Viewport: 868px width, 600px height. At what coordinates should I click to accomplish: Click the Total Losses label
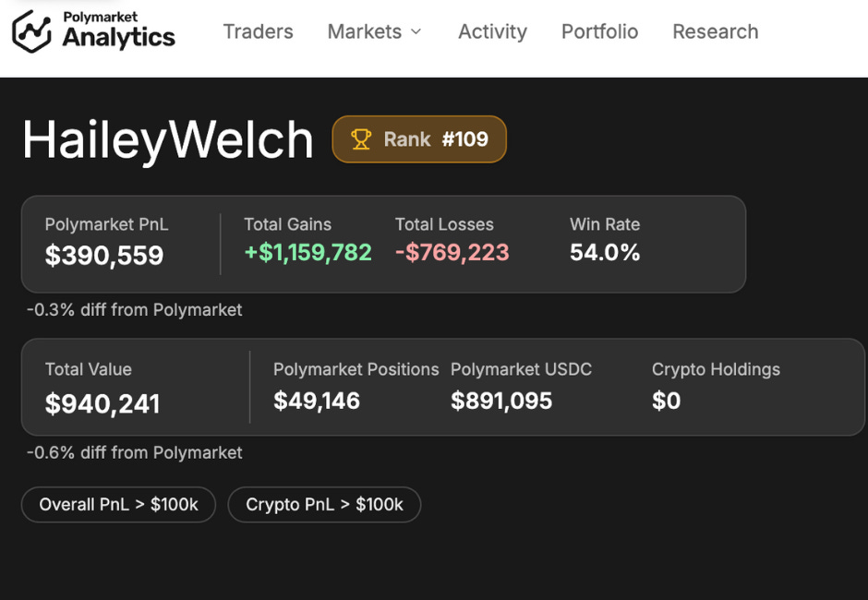point(444,224)
